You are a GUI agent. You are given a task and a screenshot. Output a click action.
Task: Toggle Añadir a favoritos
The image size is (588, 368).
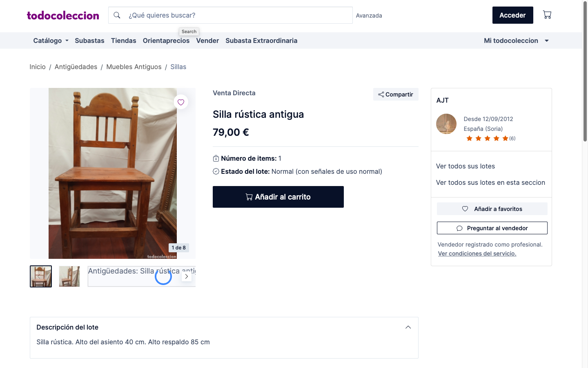pyautogui.click(x=492, y=209)
